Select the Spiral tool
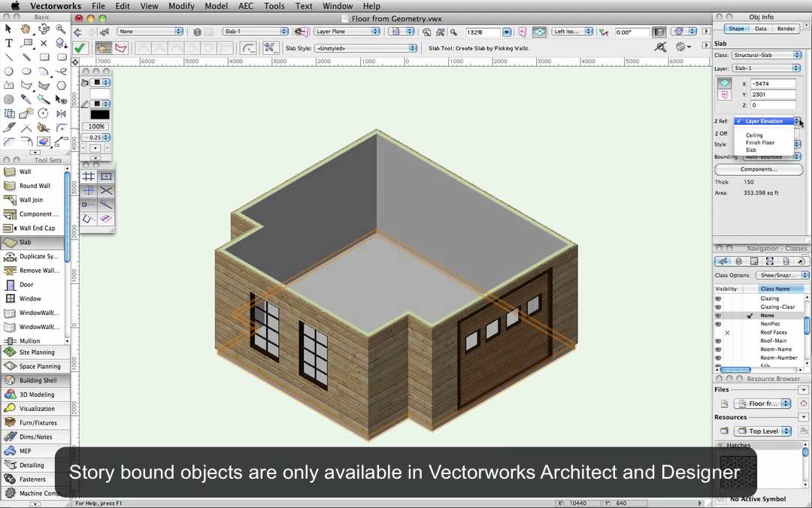This screenshot has width=812, height=508. pyautogui.click(x=8, y=99)
